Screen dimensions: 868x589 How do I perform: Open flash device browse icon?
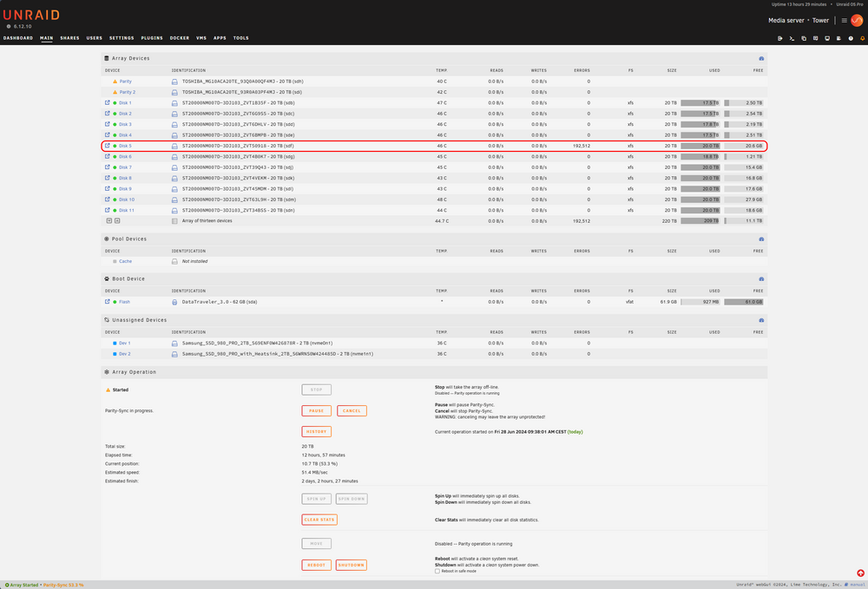click(108, 302)
